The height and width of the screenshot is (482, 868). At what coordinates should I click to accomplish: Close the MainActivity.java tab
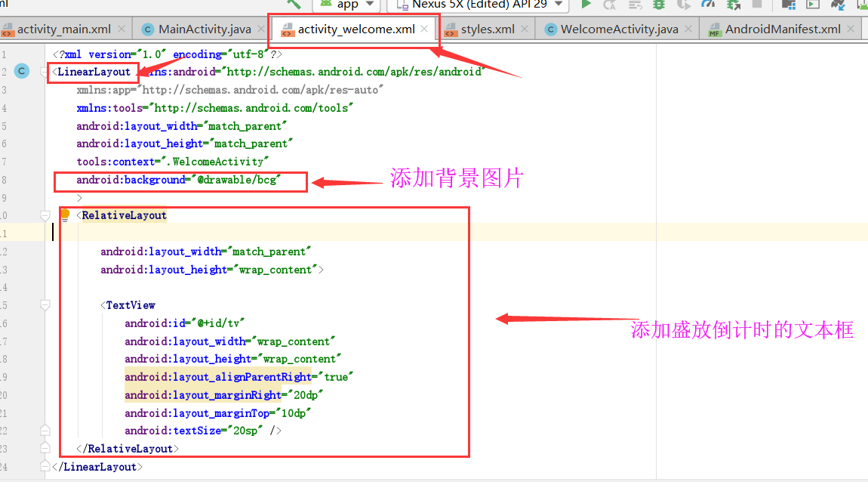point(262,29)
